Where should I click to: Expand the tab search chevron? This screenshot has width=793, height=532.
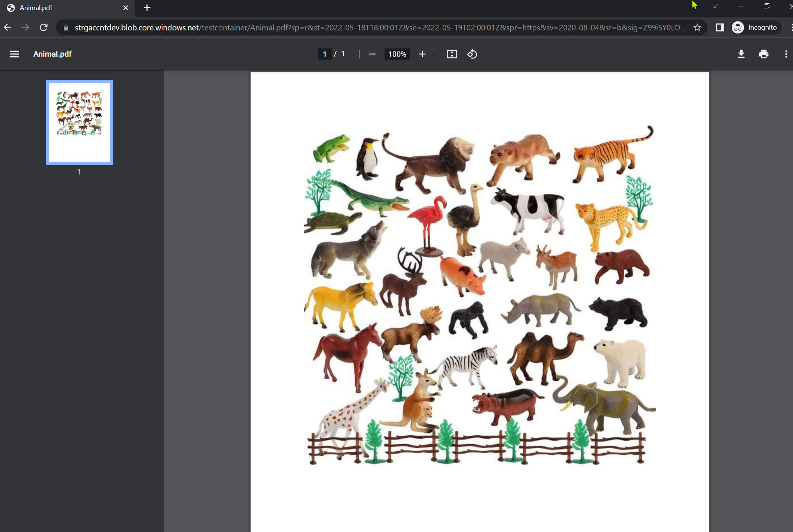pos(715,6)
